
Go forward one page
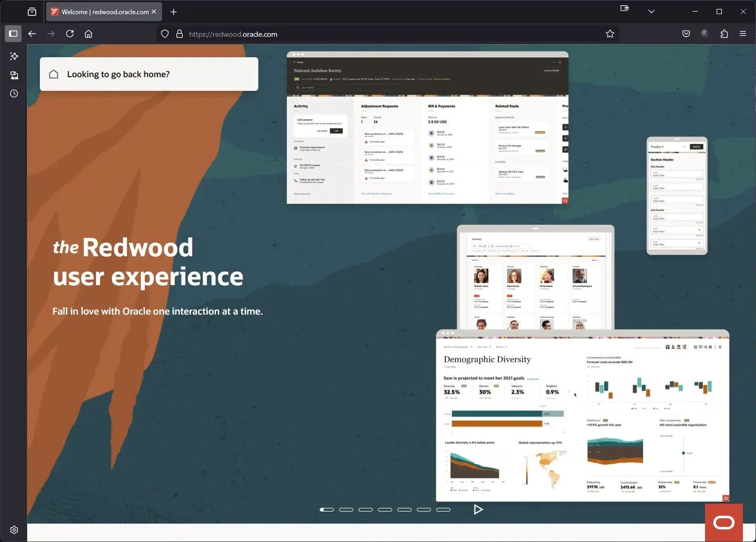pyautogui.click(x=51, y=34)
